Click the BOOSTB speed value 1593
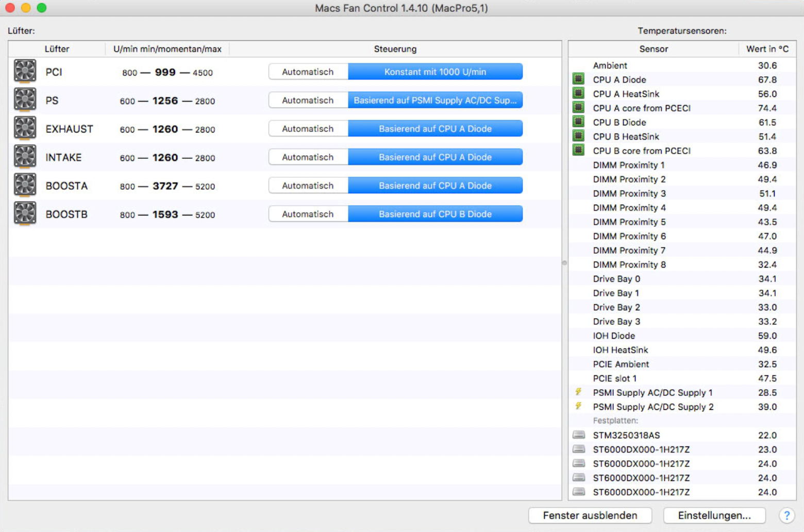 tap(165, 214)
